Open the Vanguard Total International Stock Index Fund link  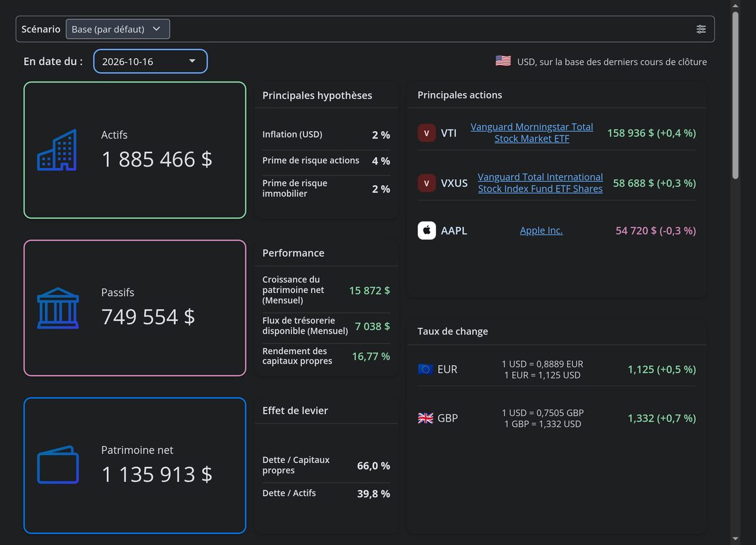[540, 182]
